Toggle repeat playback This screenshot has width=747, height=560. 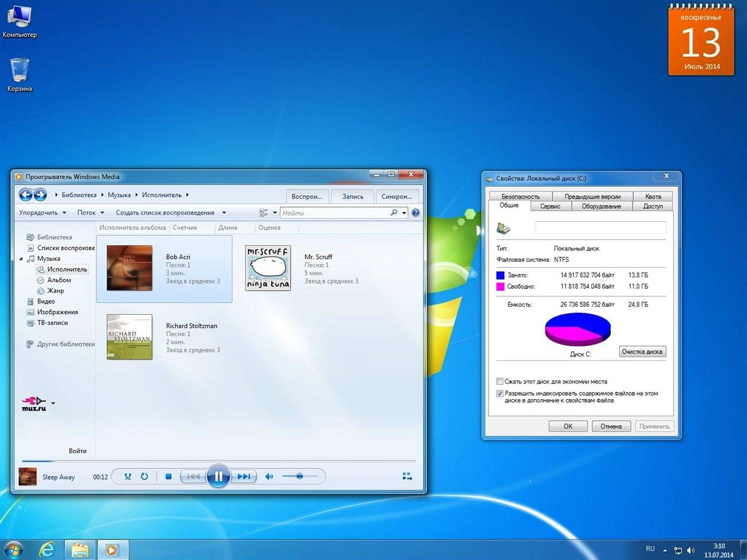point(144,476)
